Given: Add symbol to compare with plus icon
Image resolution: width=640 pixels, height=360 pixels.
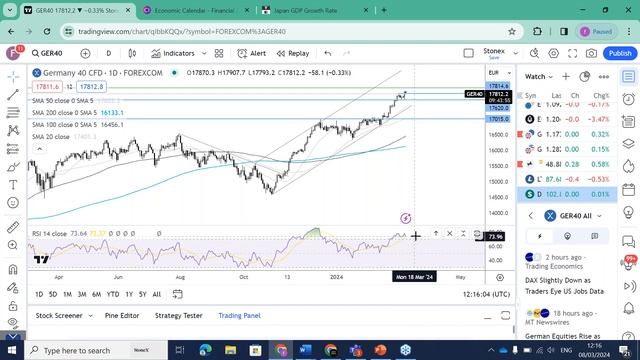Looking at the screenshot, I should pos(85,53).
